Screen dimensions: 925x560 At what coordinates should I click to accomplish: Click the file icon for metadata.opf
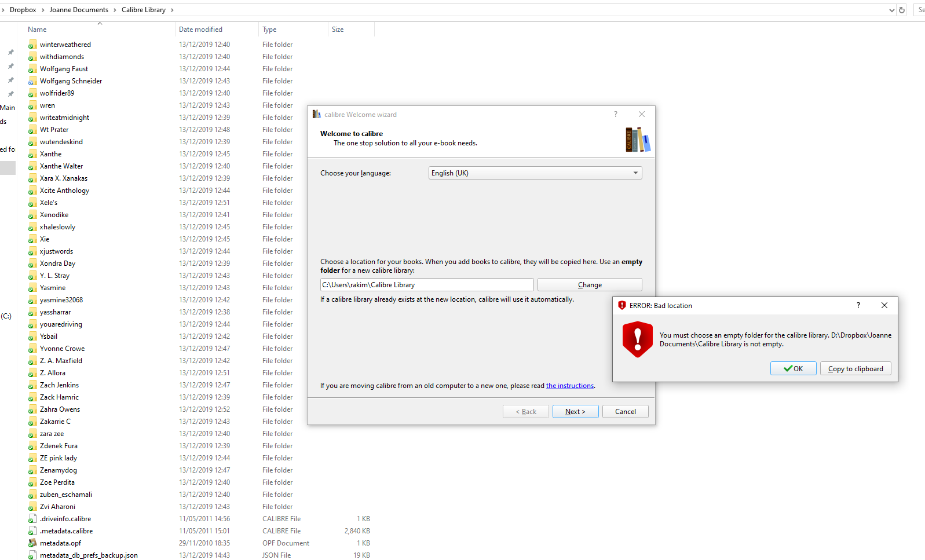(x=32, y=543)
